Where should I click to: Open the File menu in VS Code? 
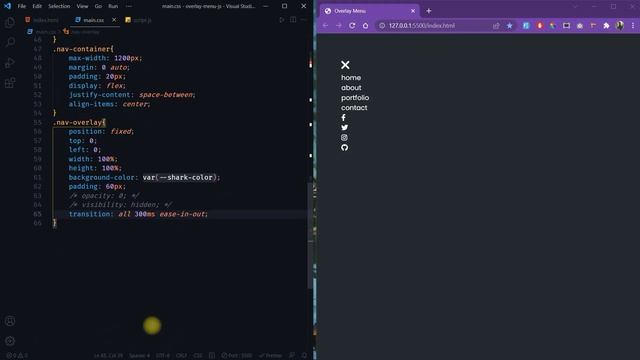[22, 6]
